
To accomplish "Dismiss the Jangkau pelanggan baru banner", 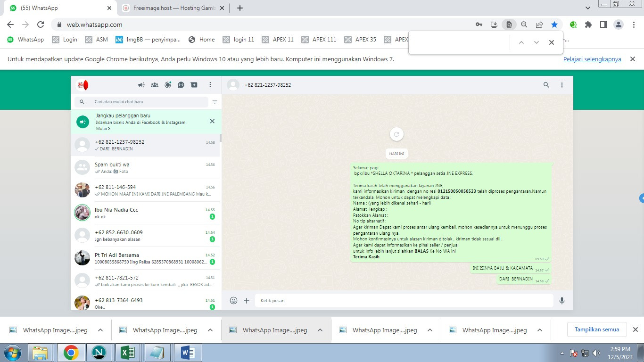I will point(212,121).
